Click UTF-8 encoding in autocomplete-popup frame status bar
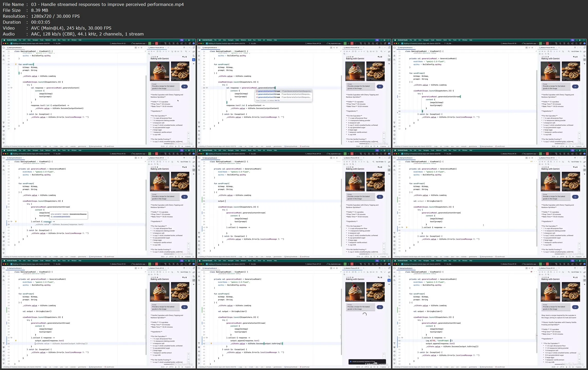Viewport: 588px width, 370px height. coord(367,146)
